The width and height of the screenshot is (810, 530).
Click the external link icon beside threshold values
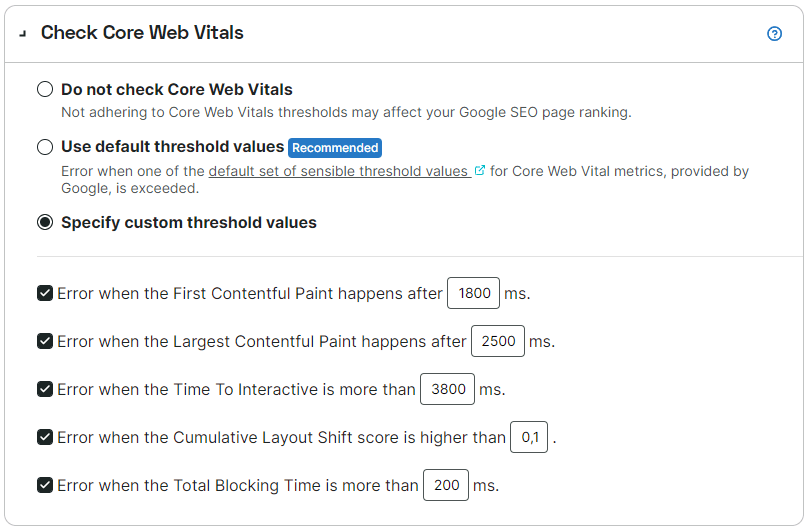tap(480, 171)
